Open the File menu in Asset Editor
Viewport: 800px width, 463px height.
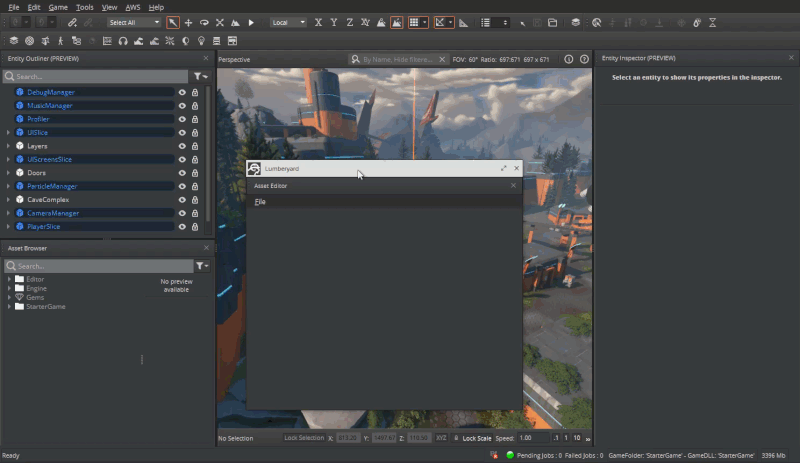point(260,202)
